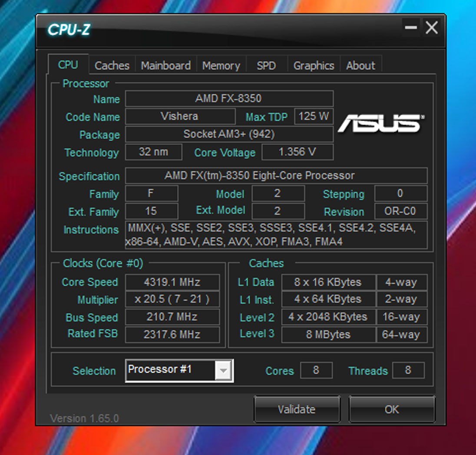
Task: Click the 2-way L1 Inst. associativity
Action: click(x=402, y=299)
